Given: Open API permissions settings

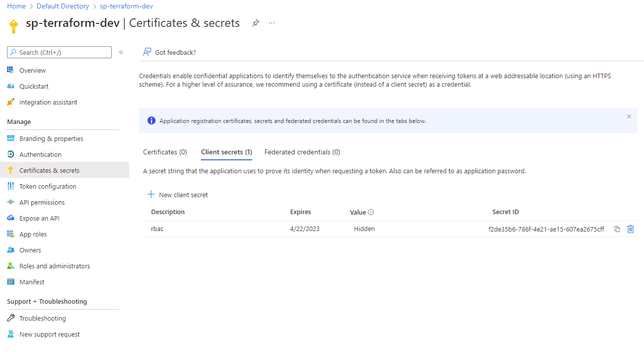Looking at the screenshot, I should click(x=42, y=202).
